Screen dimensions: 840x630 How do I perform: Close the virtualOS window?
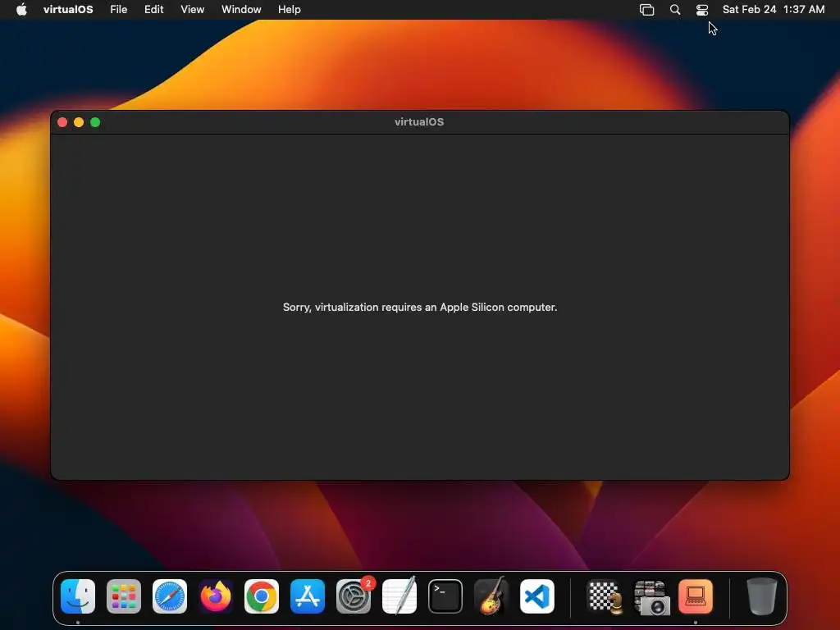tap(62, 122)
